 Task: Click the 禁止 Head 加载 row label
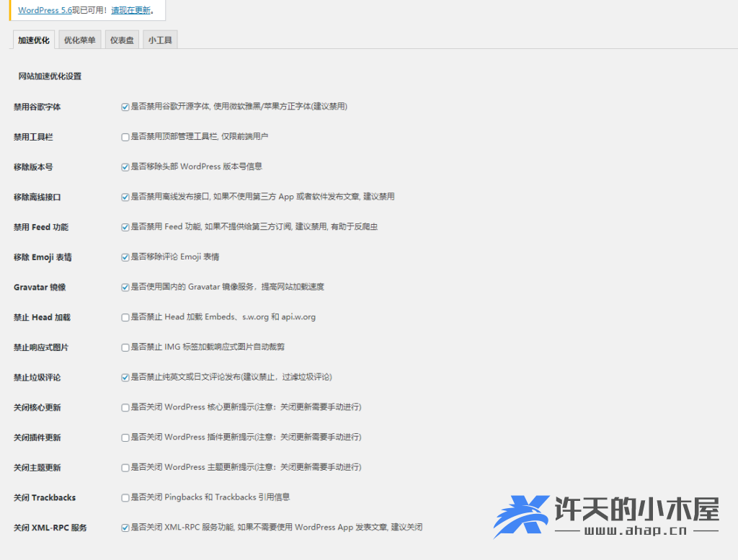pos(42,317)
